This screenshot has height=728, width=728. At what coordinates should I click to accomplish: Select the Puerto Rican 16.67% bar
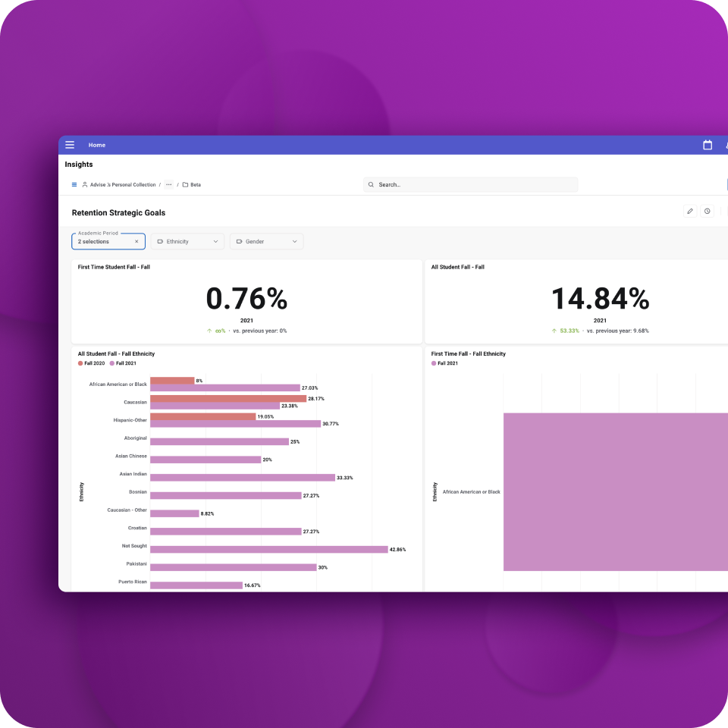click(196, 585)
